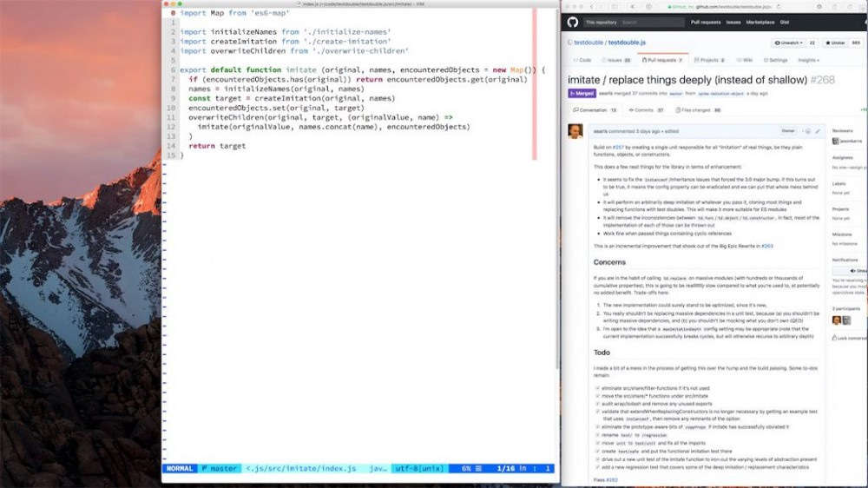Open jasonkarns reviewer avatar
Image resolution: width=868 pixels, height=488 pixels.
(x=836, y=142)
